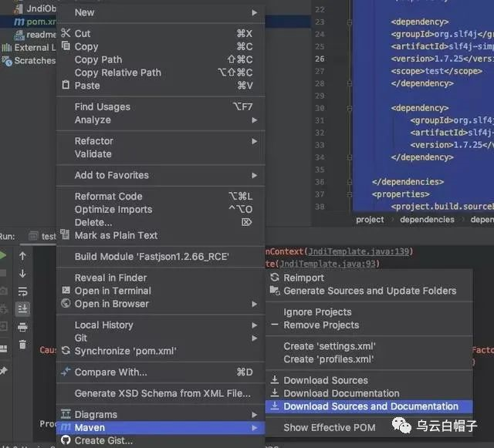Expand the New submenu arrow
Image resolution: width=494 pixels, height=448 pixels.
tap(255, 12)
